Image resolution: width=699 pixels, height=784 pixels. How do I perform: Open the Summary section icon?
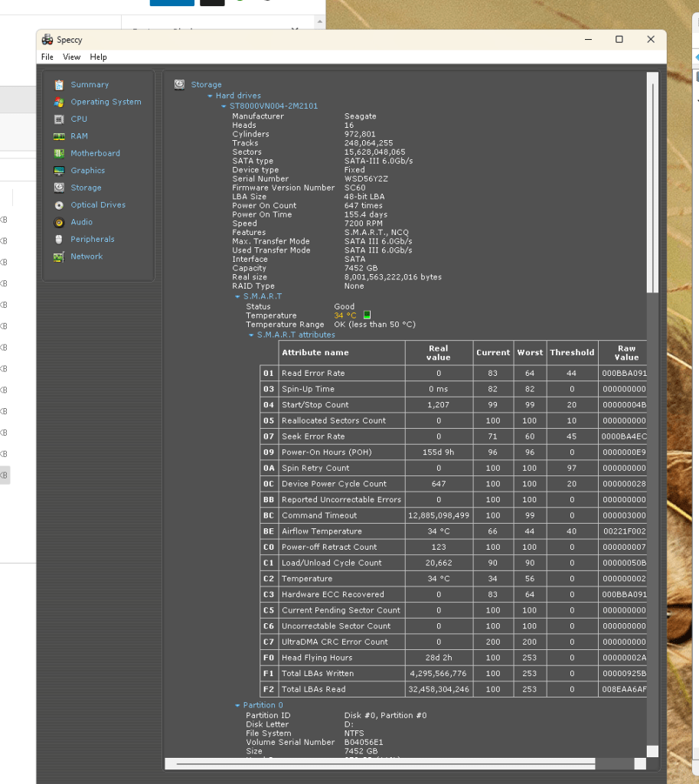pyautogui.click(x=59, y=85)
